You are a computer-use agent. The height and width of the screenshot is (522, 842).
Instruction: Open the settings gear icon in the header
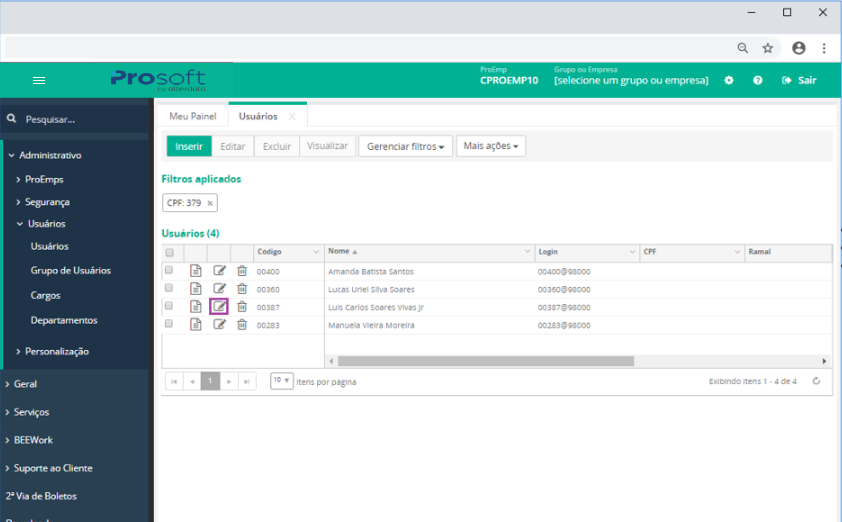click(x=729, y=80)
